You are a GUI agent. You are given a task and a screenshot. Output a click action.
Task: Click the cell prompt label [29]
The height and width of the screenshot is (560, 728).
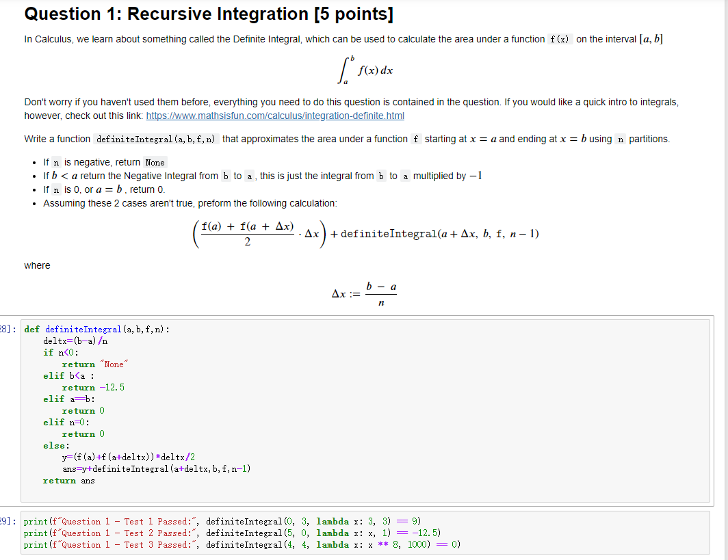[x=8, y=521]
